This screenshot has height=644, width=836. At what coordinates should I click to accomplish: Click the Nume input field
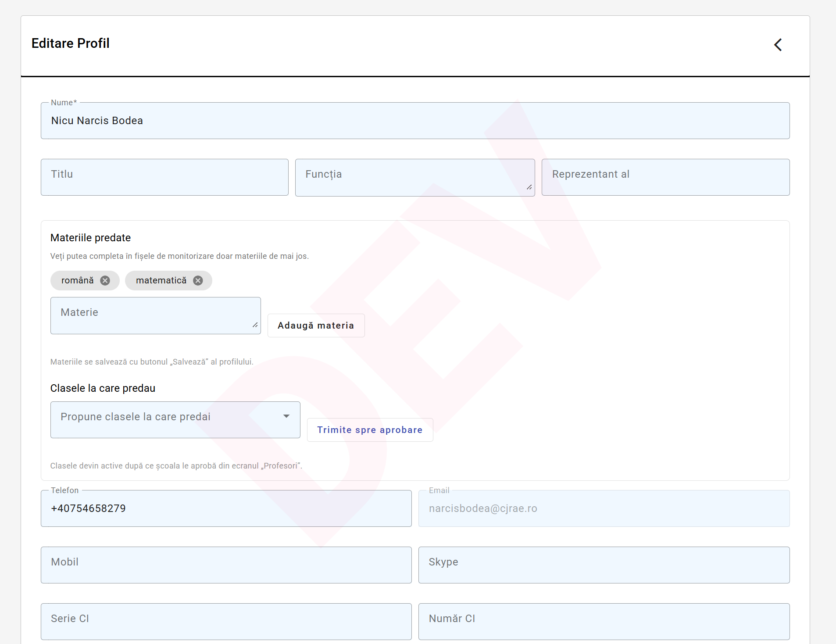point(415,121)
